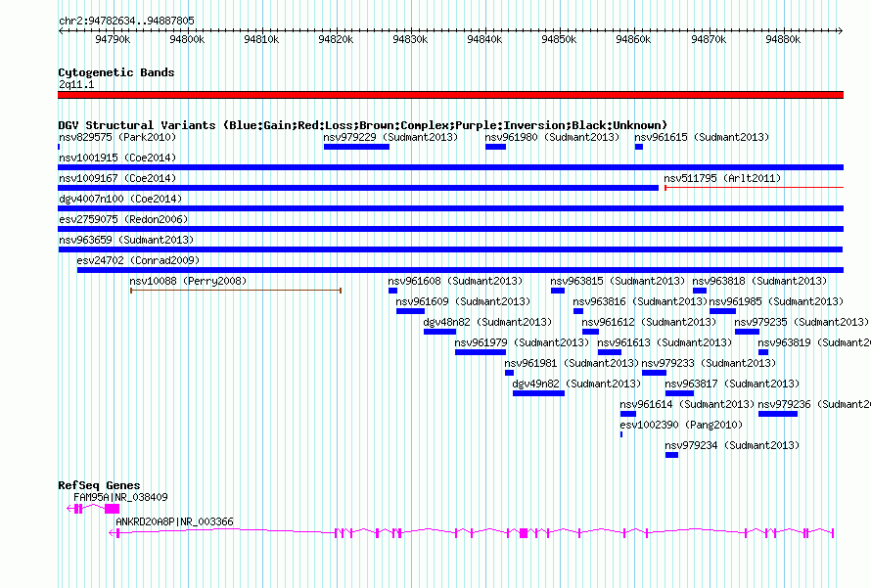Select the nsv979229 (Sudmant2013) blue bar
The width and height of the screenshot is (871, 588).
pos(356,147)
